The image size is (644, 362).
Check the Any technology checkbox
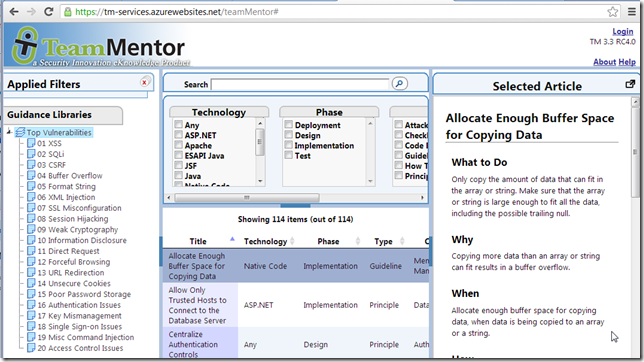click(178, 124)
